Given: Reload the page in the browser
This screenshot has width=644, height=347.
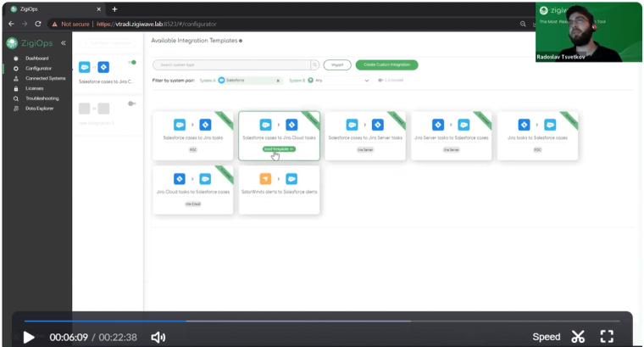Looking at the screenshot, I should pos(38,24).
